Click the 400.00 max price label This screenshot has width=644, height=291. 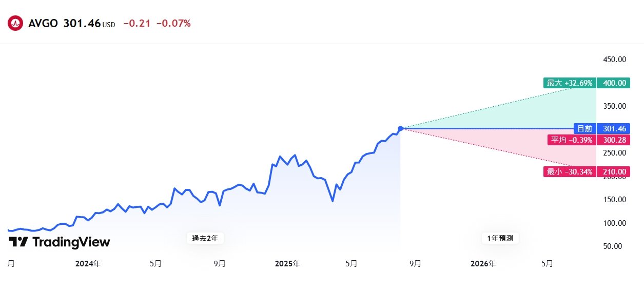614,83
